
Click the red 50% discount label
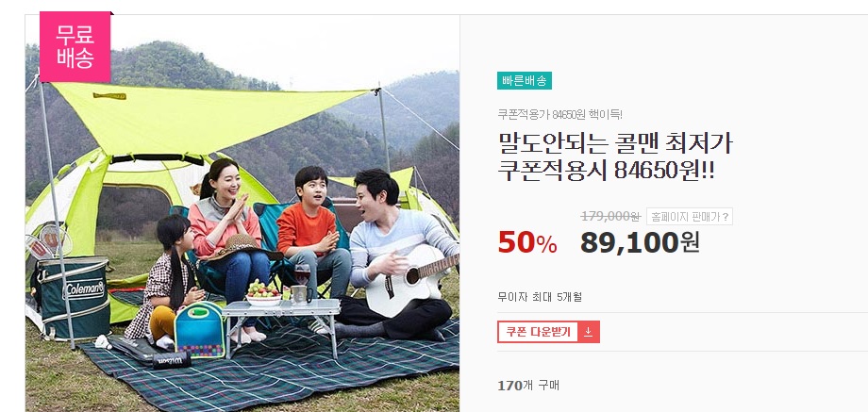tap(527, 243)
